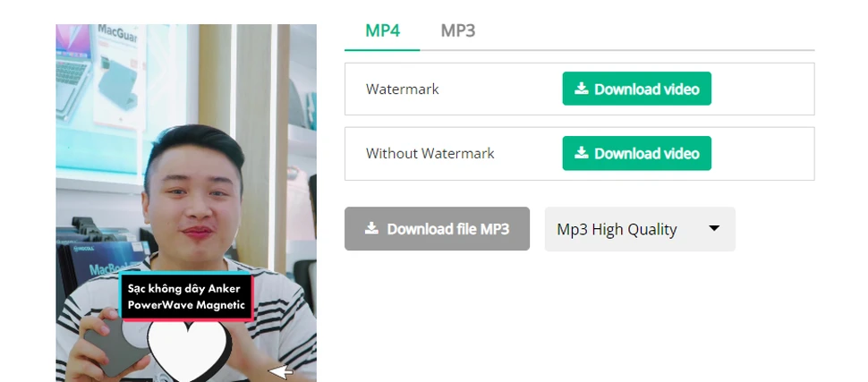Click download arrow icon in Without Watermark button
Screen dimensions: 868x382
coord(582,153)
